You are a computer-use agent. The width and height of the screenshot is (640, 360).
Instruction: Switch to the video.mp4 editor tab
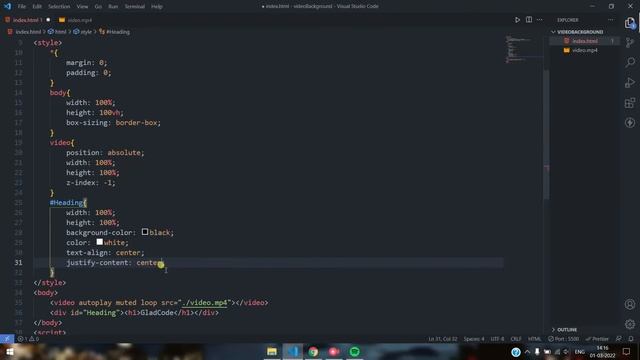(x=76, y=20)
